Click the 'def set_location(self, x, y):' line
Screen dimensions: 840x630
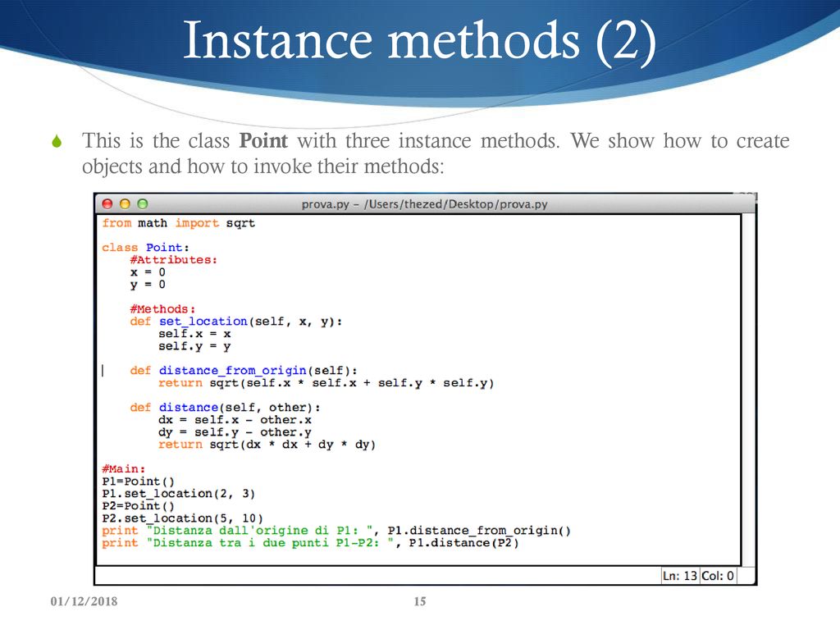pyautogui.click(x=235, y=322)
